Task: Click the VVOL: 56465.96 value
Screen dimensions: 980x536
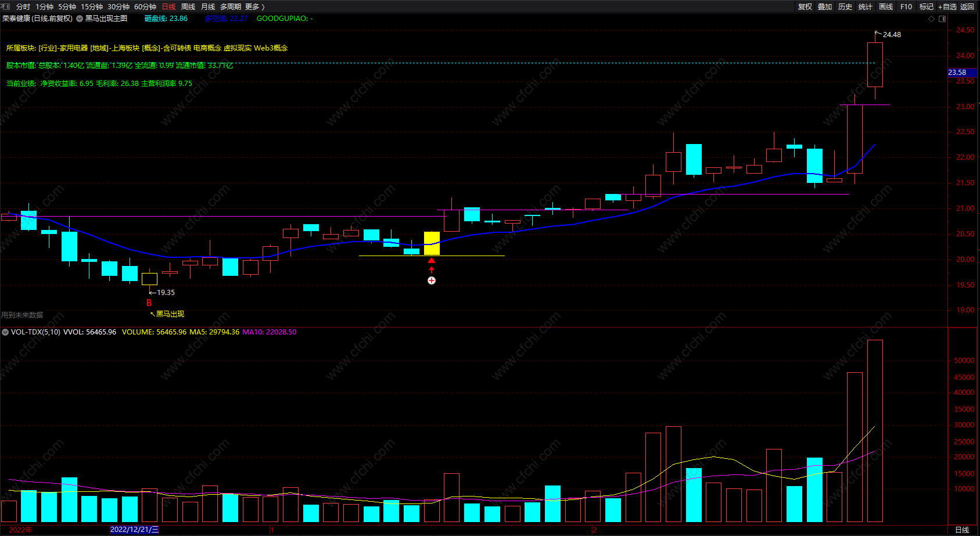Action: [89, 332]
